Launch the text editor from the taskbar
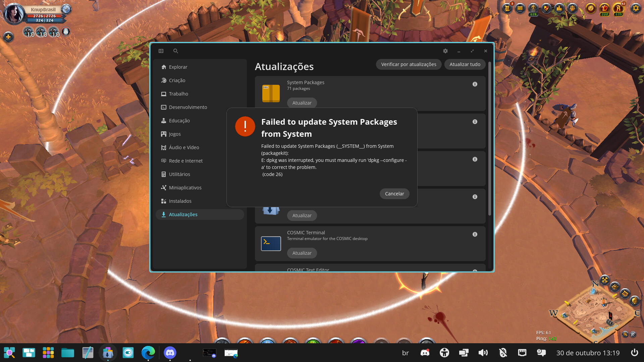 [x=88, y=353]
